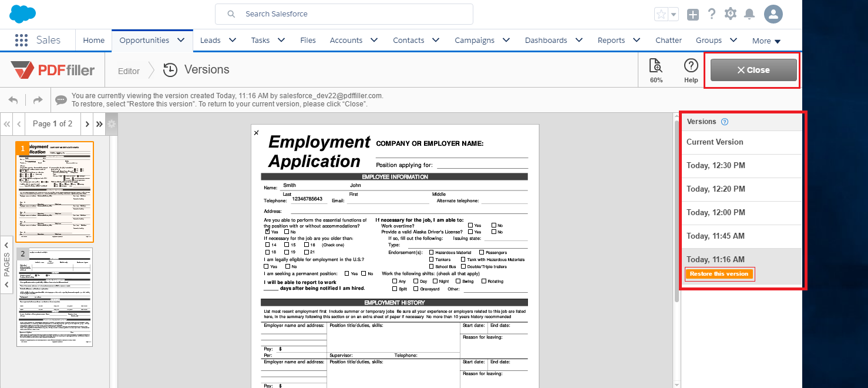Select page 2 thumbnail
Viewport: 868px width, 388px height.
coord(54,297)
